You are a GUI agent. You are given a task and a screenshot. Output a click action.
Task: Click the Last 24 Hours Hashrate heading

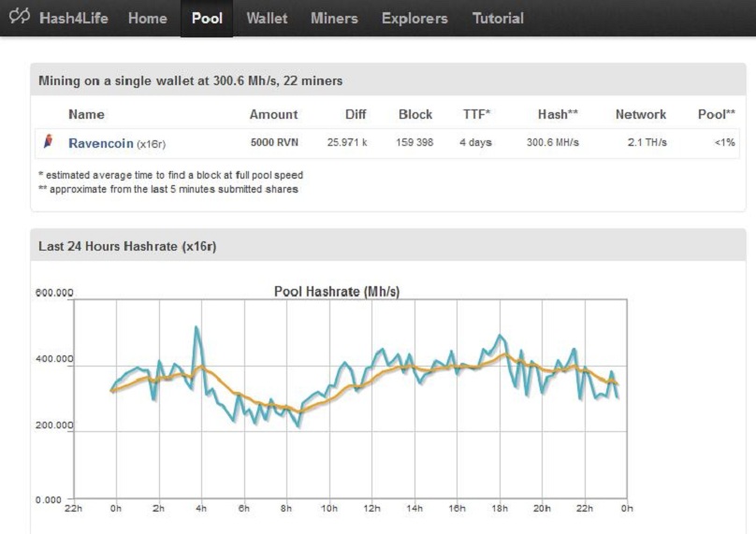coord(127,246)
